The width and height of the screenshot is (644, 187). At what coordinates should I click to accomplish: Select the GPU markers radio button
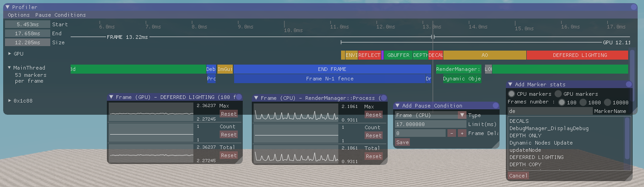point(559,94)
